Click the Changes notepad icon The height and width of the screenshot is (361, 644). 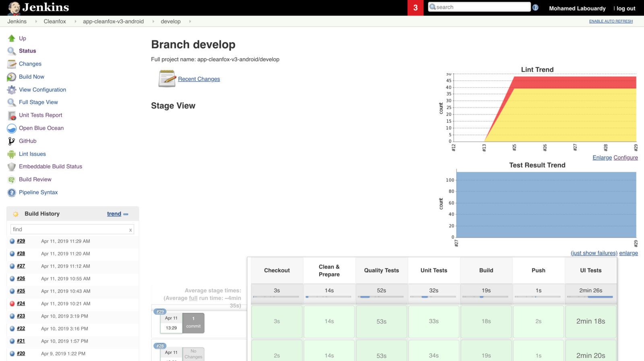pyautogui.click(x=12, y=64)
